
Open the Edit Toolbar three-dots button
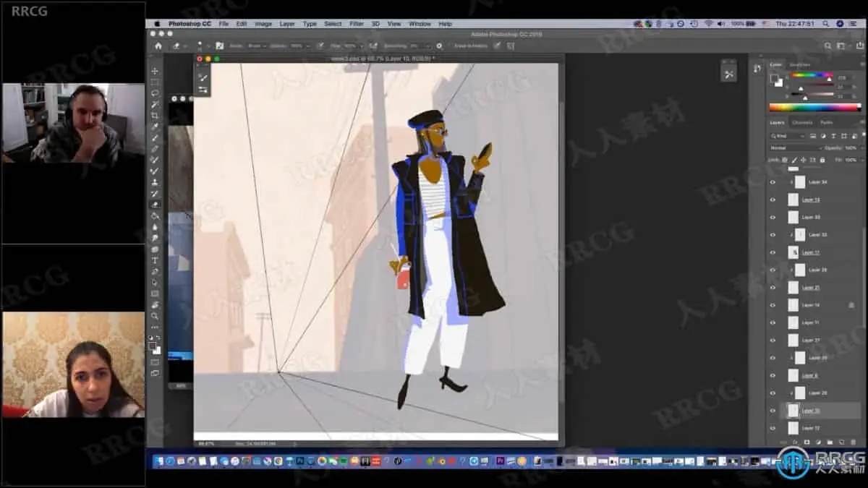click(155, 327)
